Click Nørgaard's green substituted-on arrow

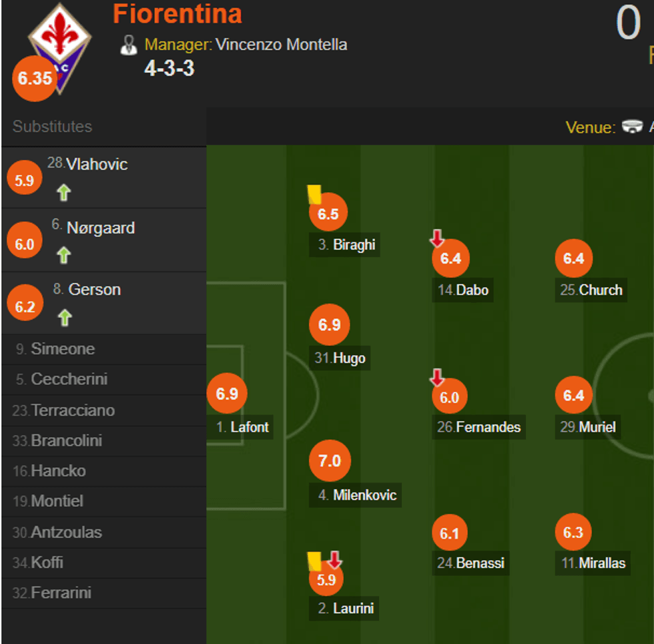pyautogui.click(x=63, y=255)
